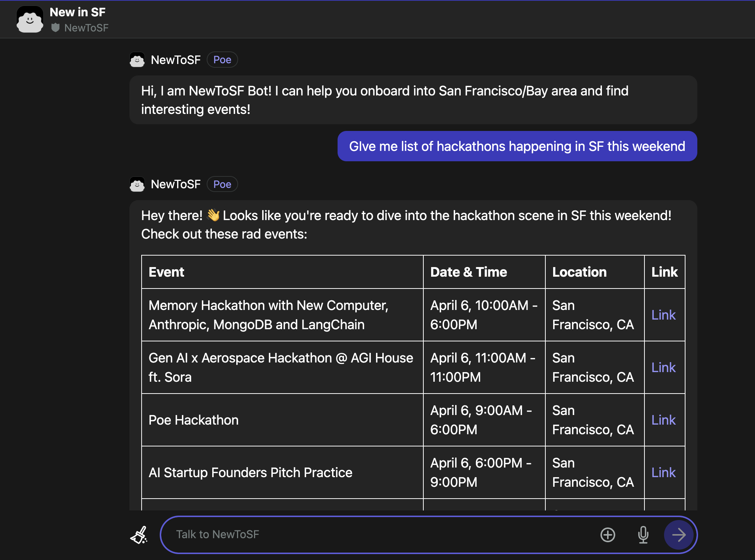Click the Poe Hackathon event cell
This screenshot has width=755, height=560.
click(x=194, y=420)
